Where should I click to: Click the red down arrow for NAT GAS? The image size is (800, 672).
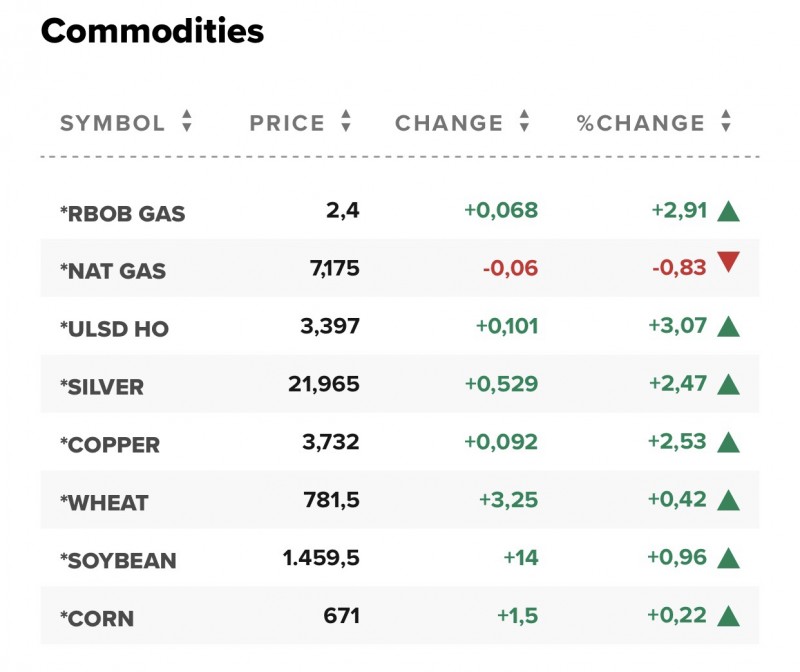click(728, 264)
